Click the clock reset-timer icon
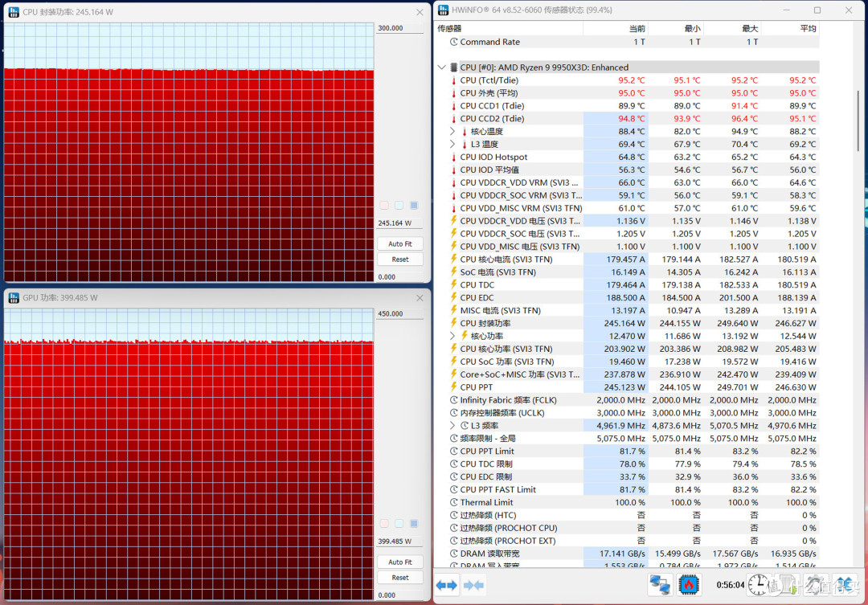This screenshot has height=605, width=868. 759,585
